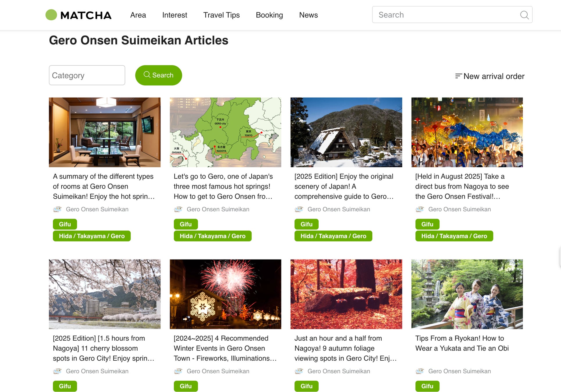Click author avatar under room types article
This screenshot has width=561, height=392.
57,209
